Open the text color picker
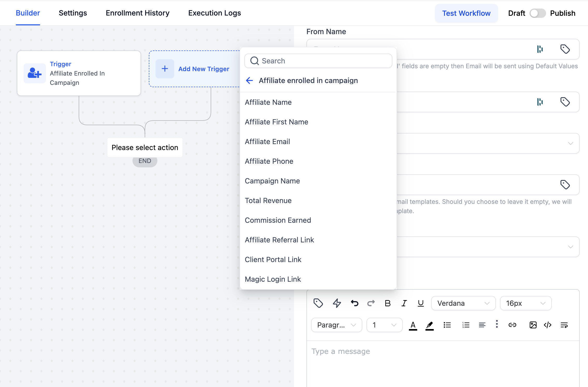Screen dimensions: 588x387 click(x=413, y=325)
